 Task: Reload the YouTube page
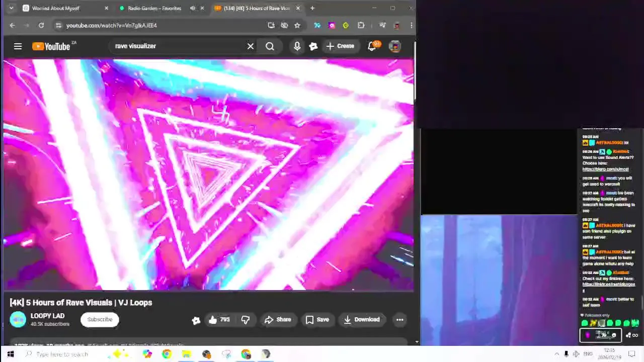[x=41, y=25]
